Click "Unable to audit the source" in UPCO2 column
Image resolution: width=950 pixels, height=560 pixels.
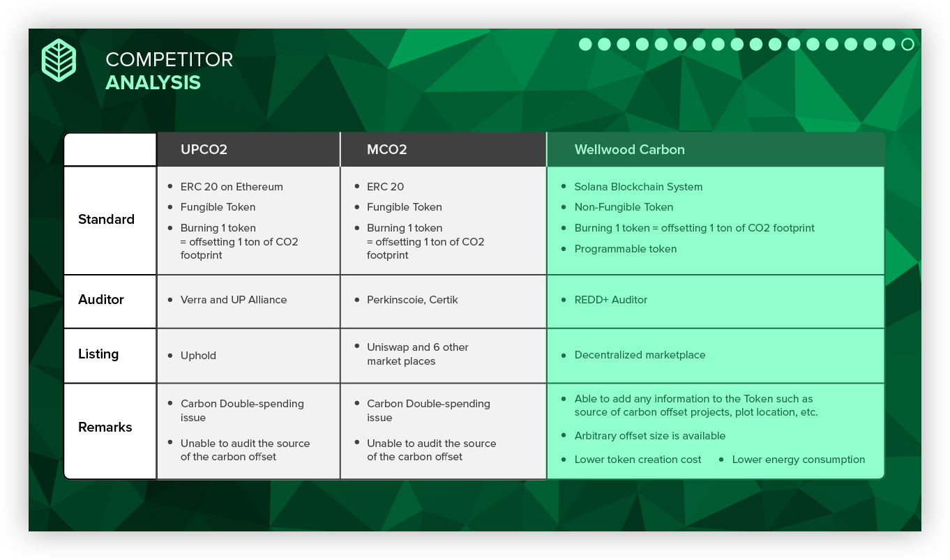(x=245, y=450)
